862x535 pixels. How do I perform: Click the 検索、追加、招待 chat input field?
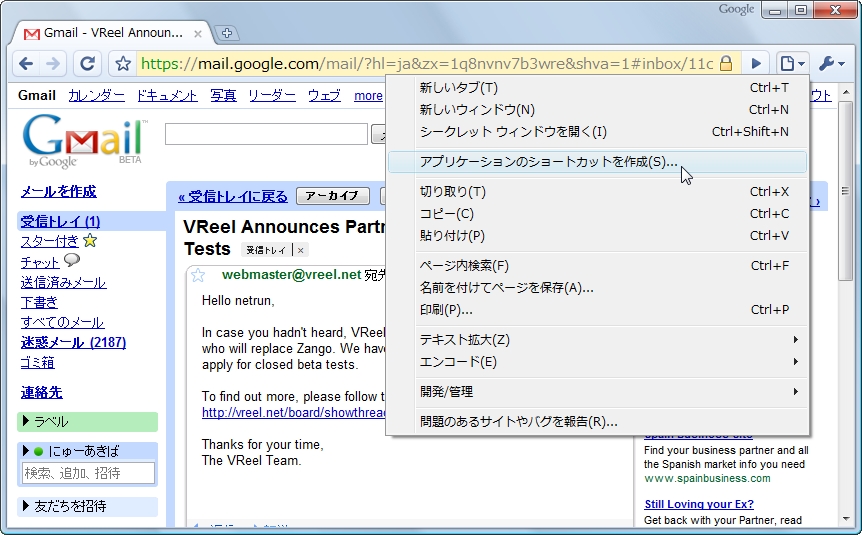click(88, 473)
